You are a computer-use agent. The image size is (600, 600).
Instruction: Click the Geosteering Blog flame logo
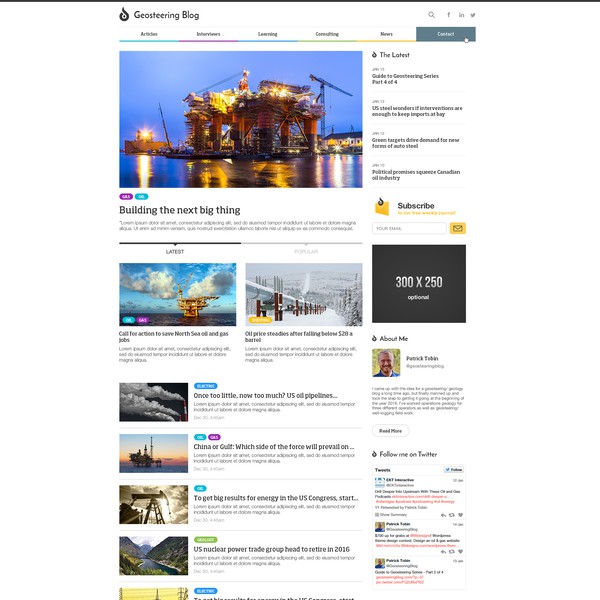(x=124, y=15)
